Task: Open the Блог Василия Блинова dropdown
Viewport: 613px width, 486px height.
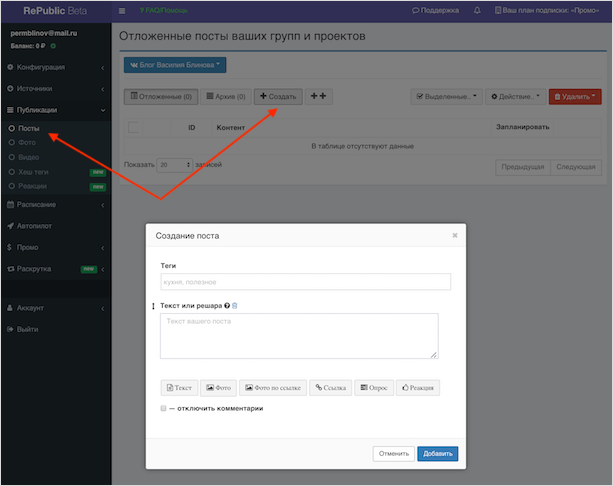Action: pyautogui.click(x=175, y=65)
